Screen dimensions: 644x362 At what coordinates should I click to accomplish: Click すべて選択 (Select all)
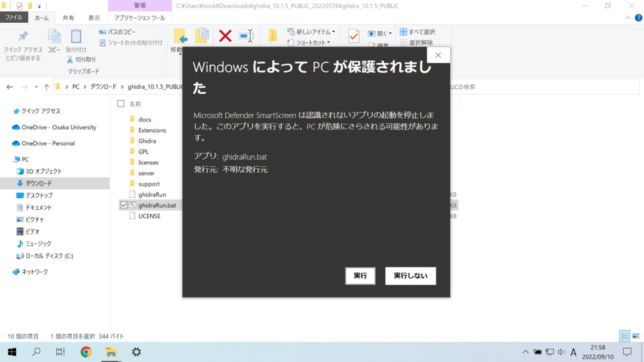pos(417,32)
